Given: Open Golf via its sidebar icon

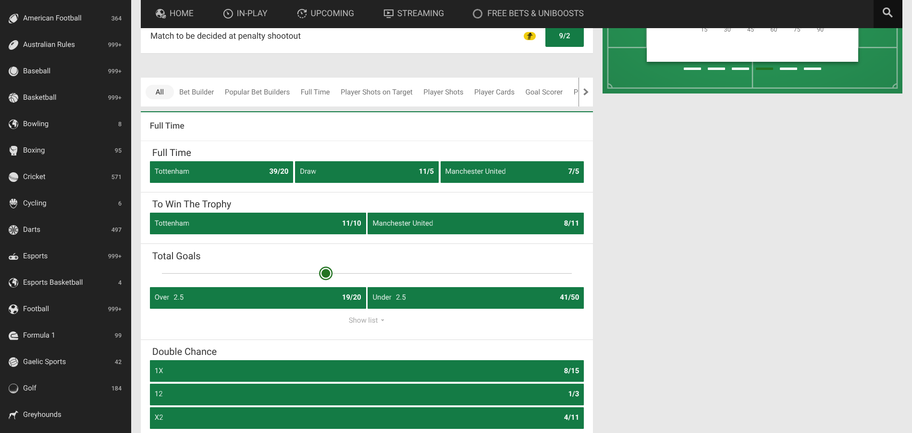Looking at the screenshot, I should point(13,388).
